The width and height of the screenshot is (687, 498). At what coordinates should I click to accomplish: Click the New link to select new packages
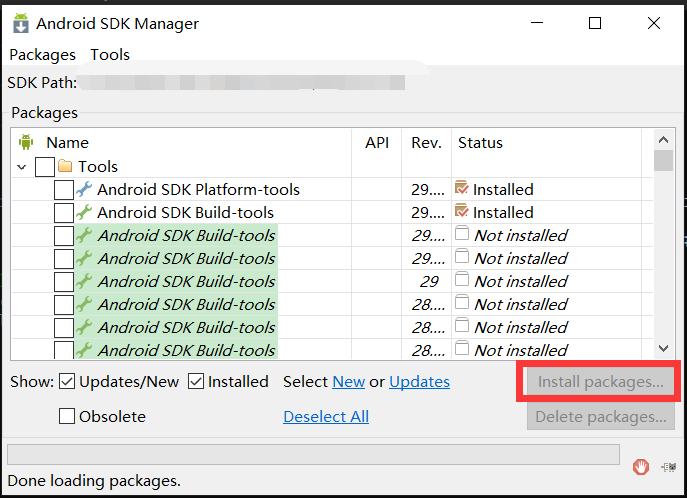coord(349,381)
